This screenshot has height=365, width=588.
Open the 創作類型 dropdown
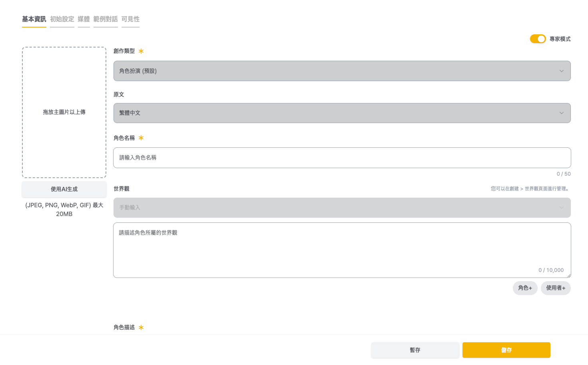[342, 71]
